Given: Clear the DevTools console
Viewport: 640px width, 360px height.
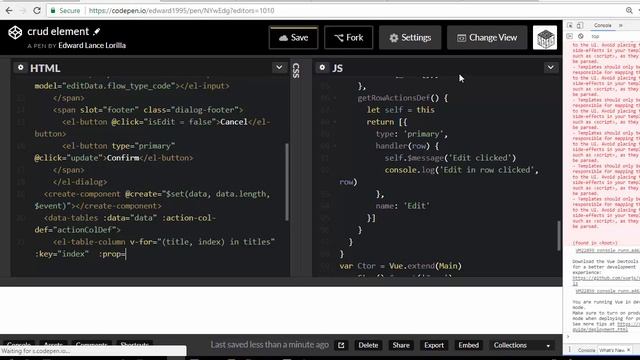Looking at the screenshot, I should [580, 36].
